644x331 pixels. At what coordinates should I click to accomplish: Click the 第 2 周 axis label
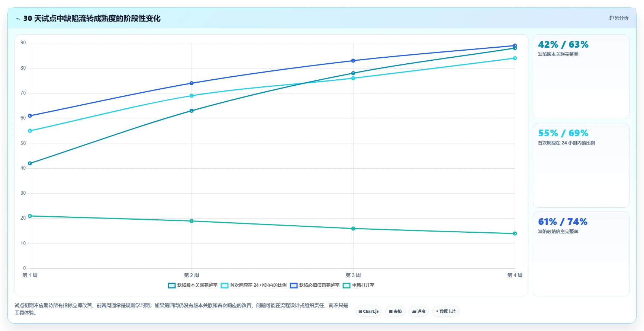click(191, 275)
